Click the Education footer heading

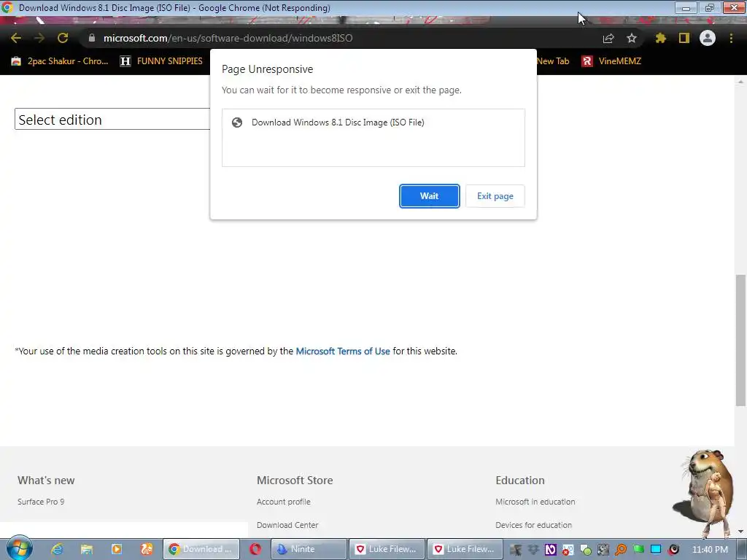[519, 480]
